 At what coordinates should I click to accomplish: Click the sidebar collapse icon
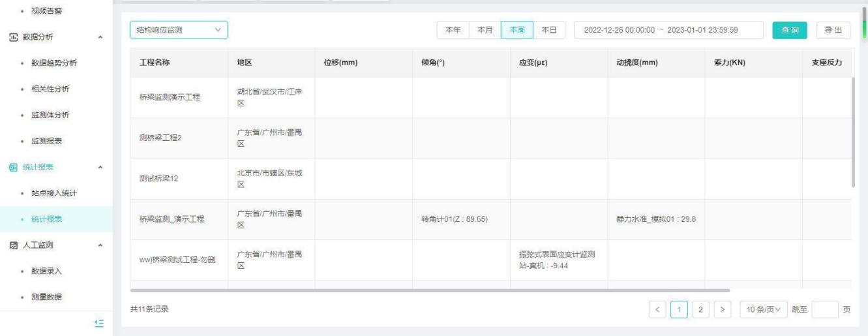(x=100, y=322)
